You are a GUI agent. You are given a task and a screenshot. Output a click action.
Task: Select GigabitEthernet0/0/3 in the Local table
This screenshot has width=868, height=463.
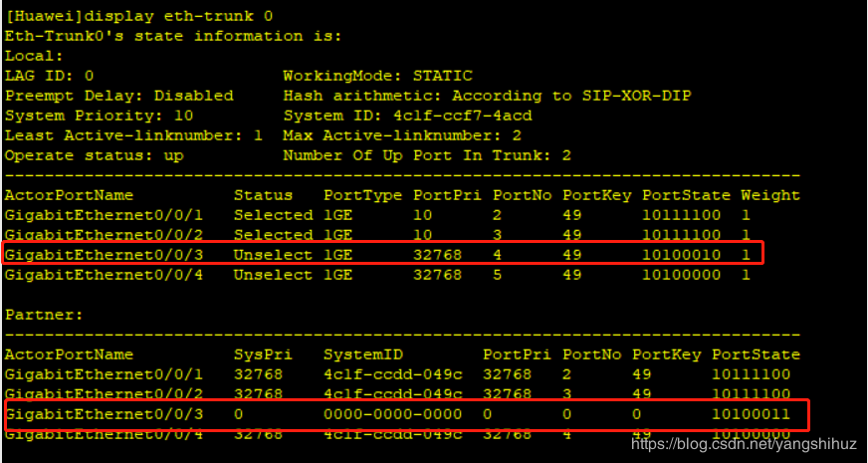click(105, 255)
